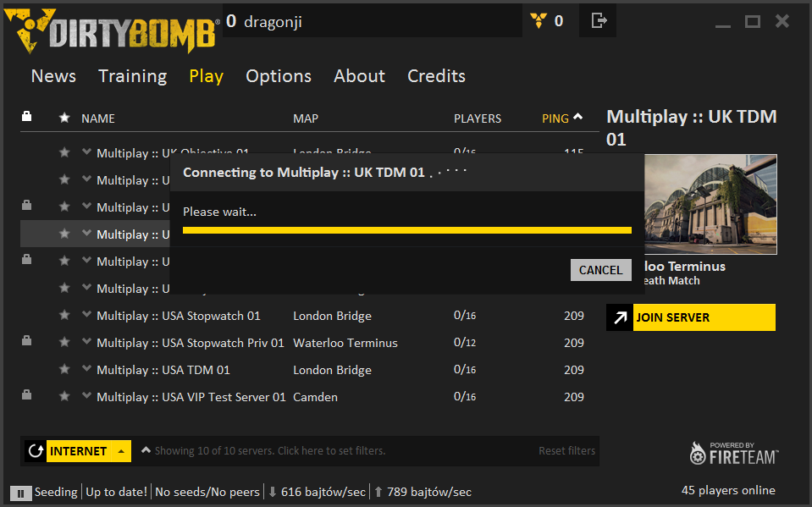Switch to the Options tab
The image size is (812, 507).
point(279,76)
